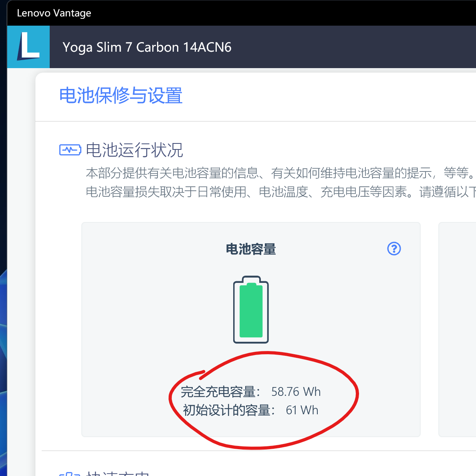Click the battery health status icon
Screen dimensions: 476x476
coord(70,150)
